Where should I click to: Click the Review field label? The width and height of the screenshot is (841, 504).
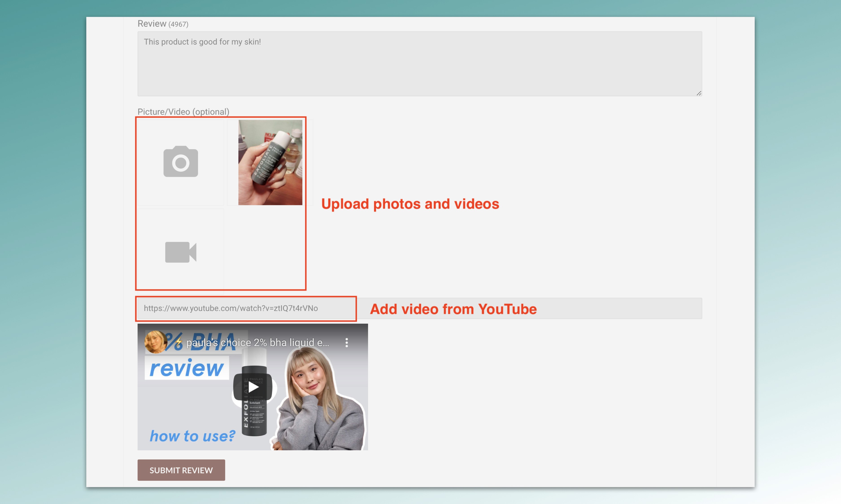pyautogui.click(x=152, y=24)
